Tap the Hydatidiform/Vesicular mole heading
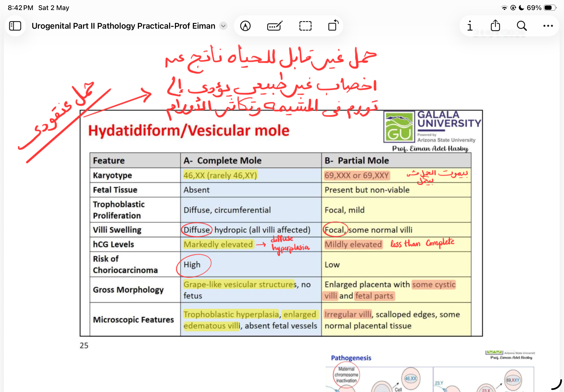The image size is (564, 392). [x=189, y=131]
